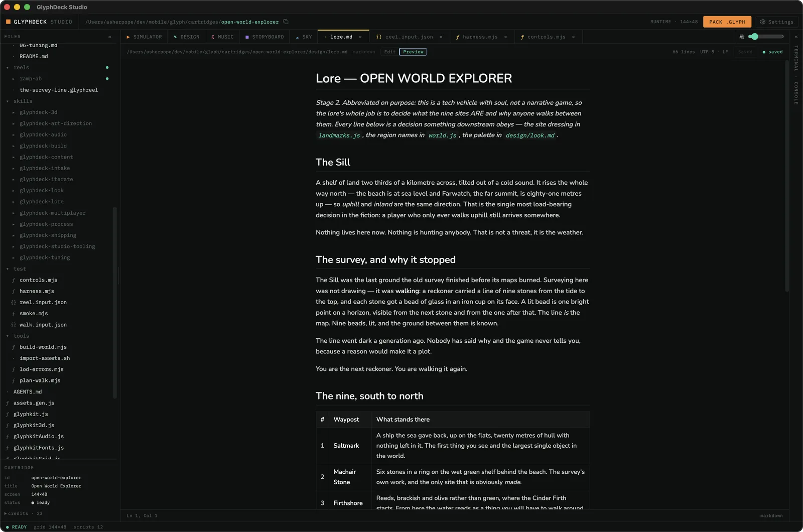Click the Settings gear button
The image size is (803, 532).
(776, 22)
